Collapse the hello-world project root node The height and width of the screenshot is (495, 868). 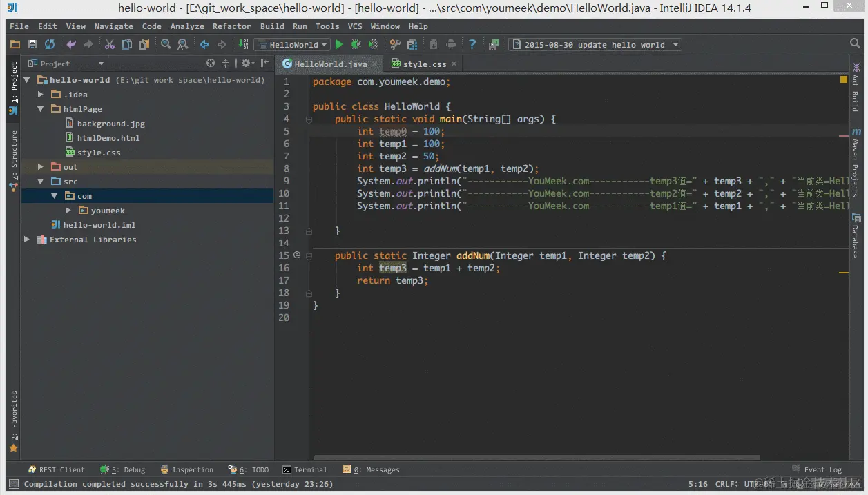[28, 79]
